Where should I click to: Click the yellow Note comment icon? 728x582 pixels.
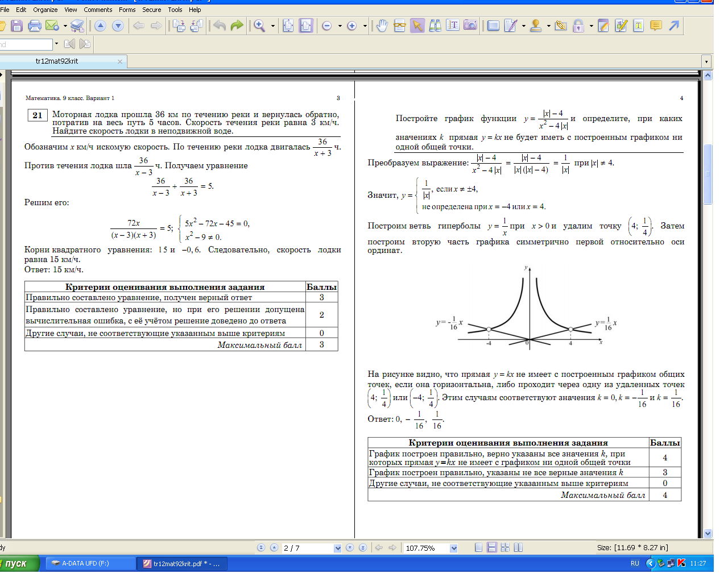coord(656,26)
